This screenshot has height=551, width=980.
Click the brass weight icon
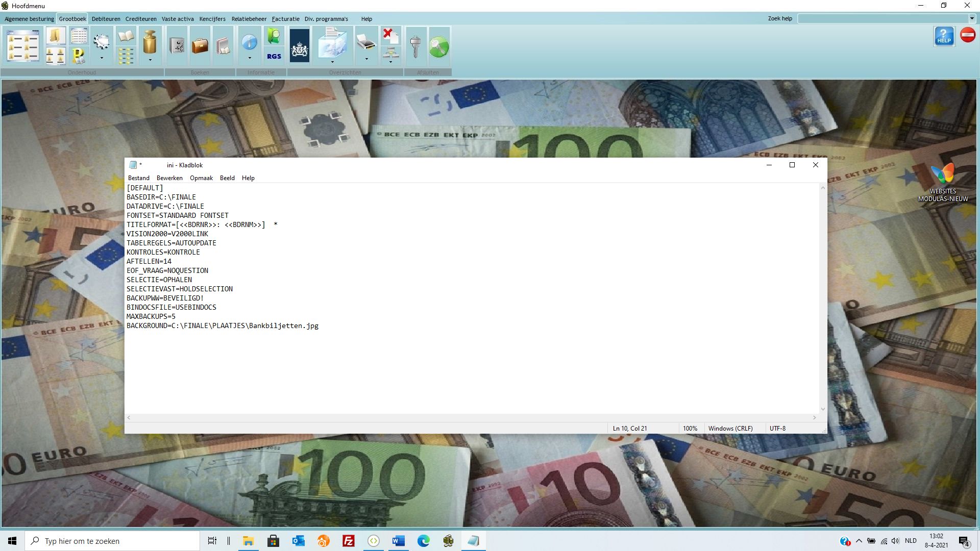click(x=150, y=42)
